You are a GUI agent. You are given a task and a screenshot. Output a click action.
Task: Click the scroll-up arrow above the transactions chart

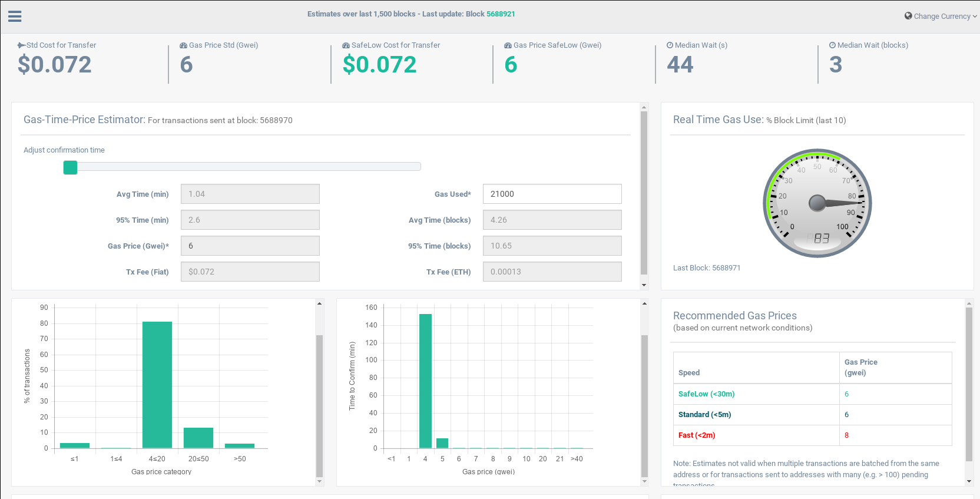[x=320, y=303]
